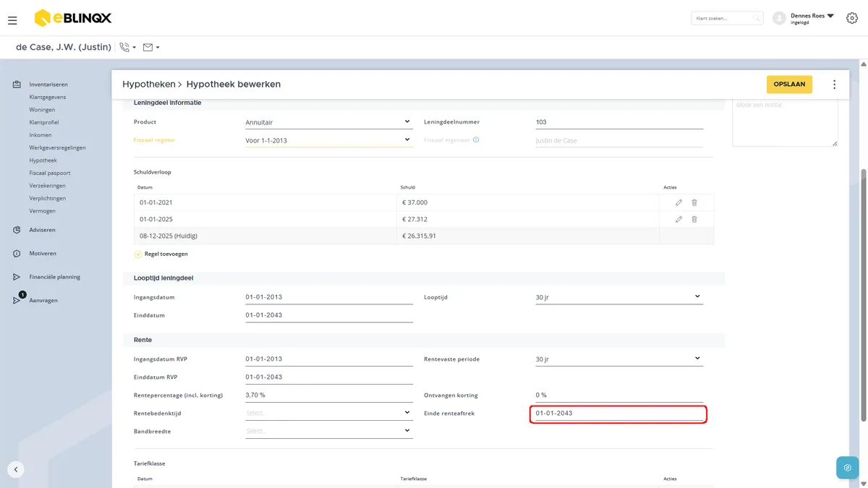Viewport: 868px width, 488px height.
Task: Open the Bandbreedte dropdown
Action: point(329,431)
